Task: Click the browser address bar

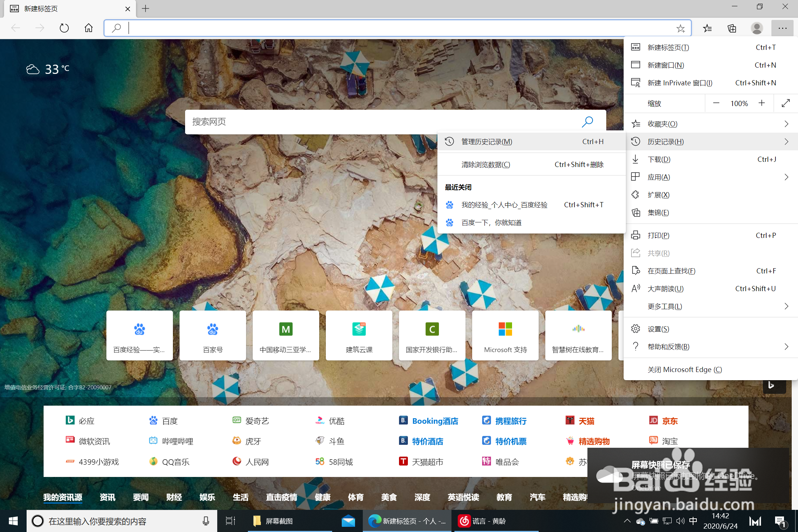Action: (398, 28)
